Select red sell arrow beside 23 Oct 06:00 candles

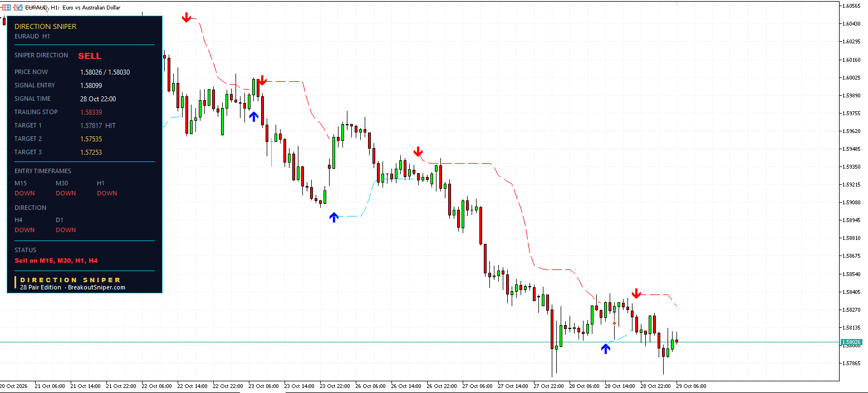point(263,80)
